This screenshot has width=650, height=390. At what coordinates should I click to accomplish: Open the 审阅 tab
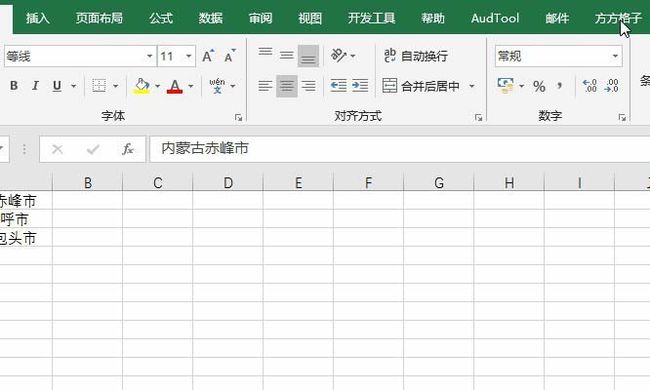coord(260,18)
